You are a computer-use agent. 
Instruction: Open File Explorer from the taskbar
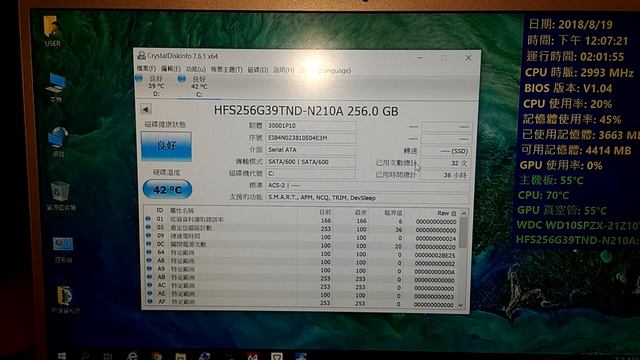pos(181,356)
